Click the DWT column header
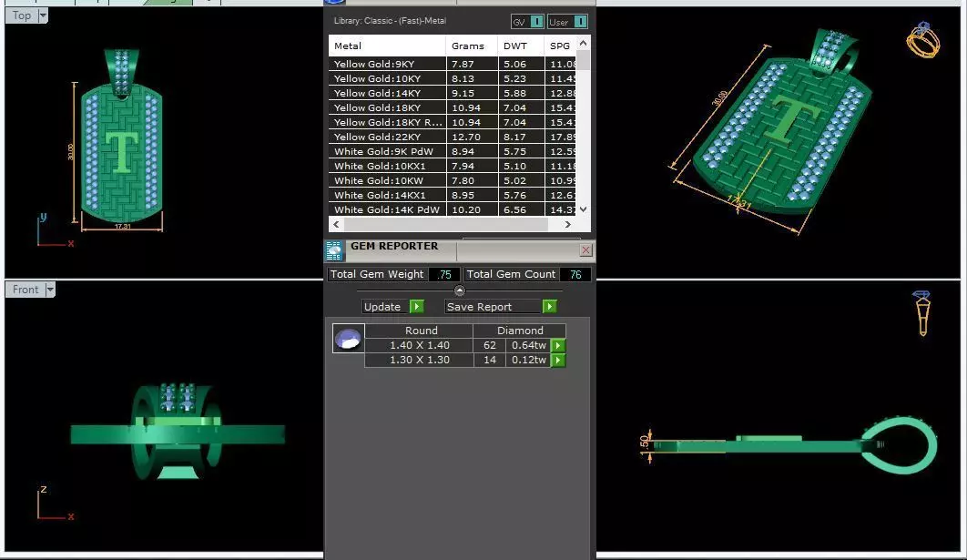Viewport: 967px width, 560px height. pos(521,46)
